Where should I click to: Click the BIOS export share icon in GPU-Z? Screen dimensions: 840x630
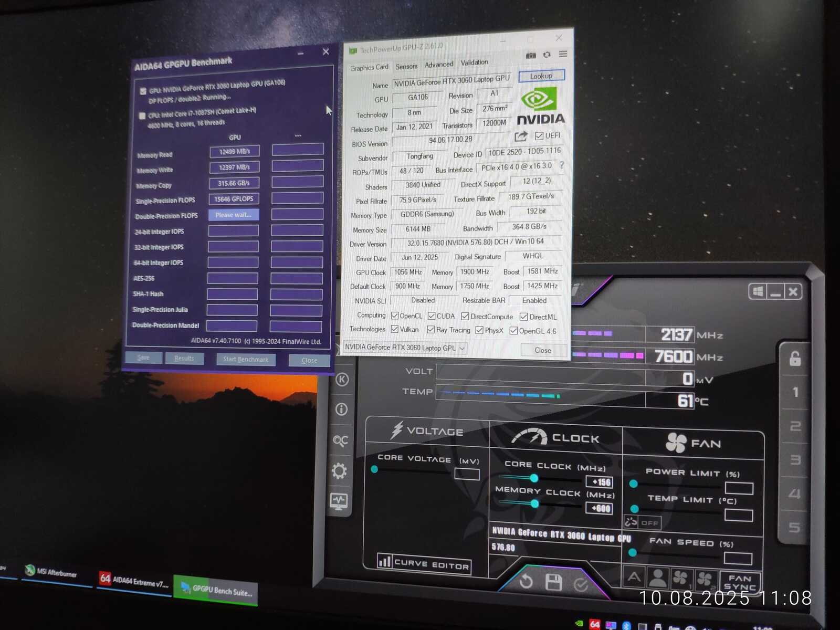[521, 136]
